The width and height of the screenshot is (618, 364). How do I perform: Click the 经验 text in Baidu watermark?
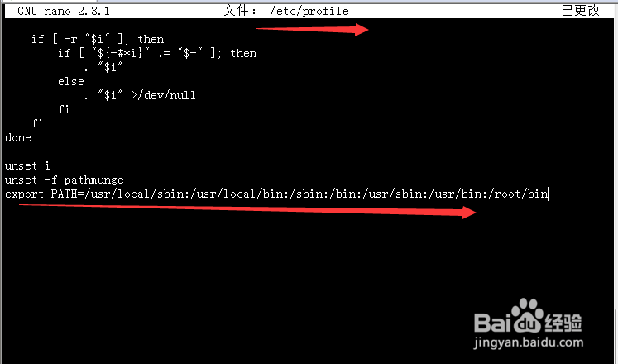coord(563,323)
